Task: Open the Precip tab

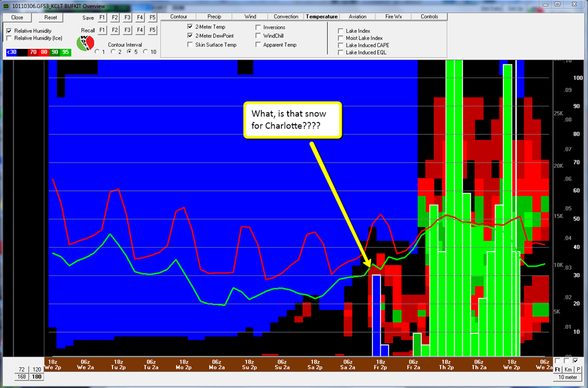Action: point(214,17)
